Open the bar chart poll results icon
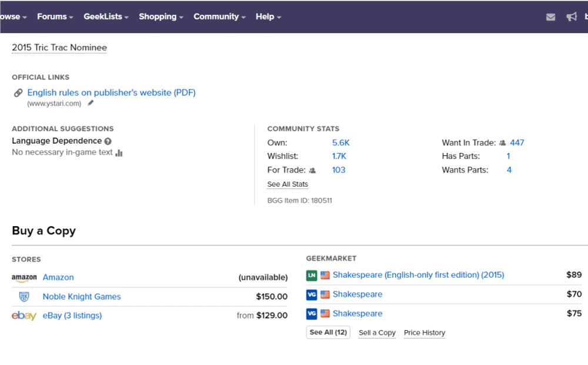Image resolution: width=588 pixels, height=365 pixels. (x=119, y=152)
